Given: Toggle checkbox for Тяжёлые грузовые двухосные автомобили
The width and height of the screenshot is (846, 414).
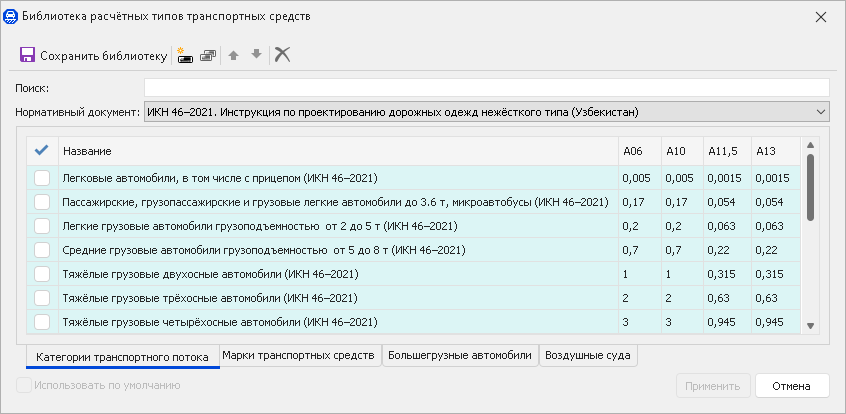Looking at the screenshot, I should (42, 274).
